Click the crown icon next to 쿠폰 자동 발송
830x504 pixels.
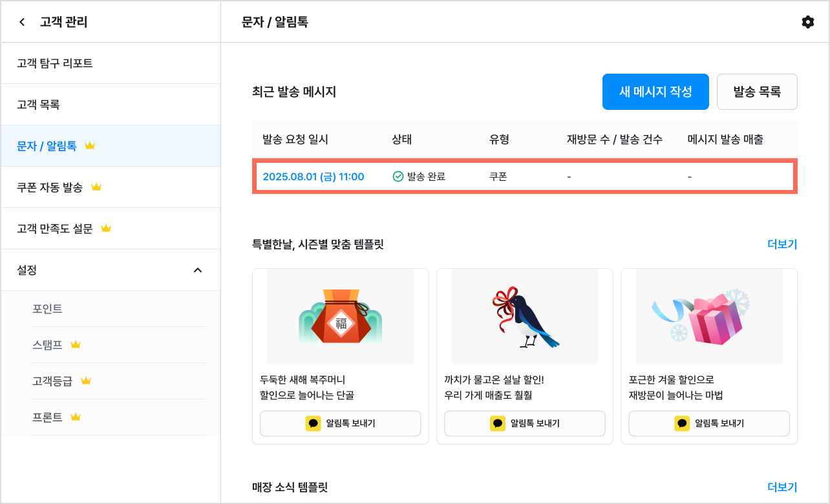pos(96,187)
